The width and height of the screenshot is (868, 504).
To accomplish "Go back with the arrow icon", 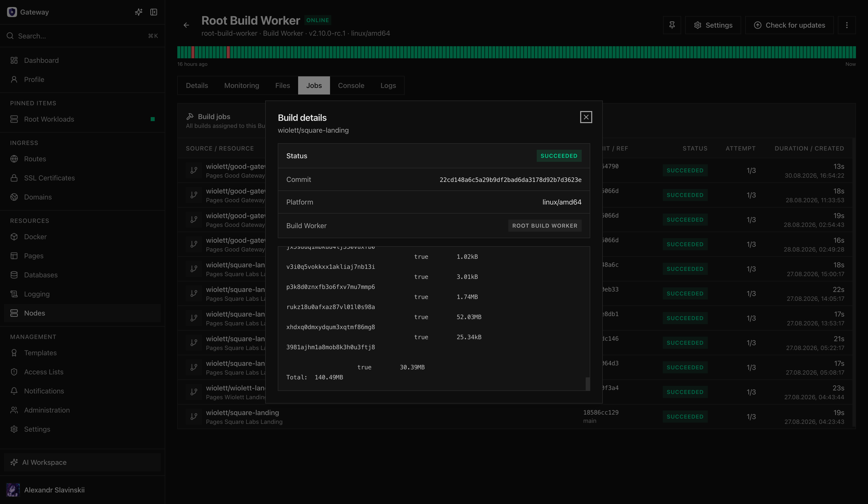I will coord(186,25).
